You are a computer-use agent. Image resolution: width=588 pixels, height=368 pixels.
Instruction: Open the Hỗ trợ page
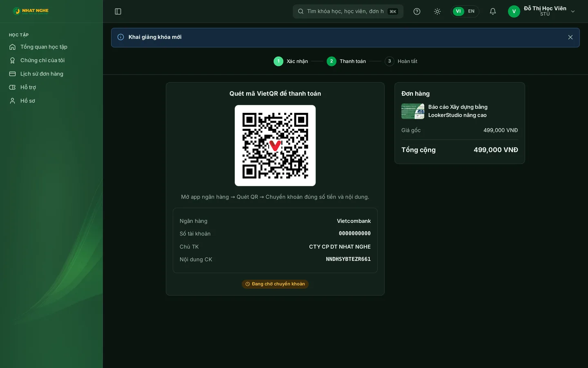[x=28, y=88]
